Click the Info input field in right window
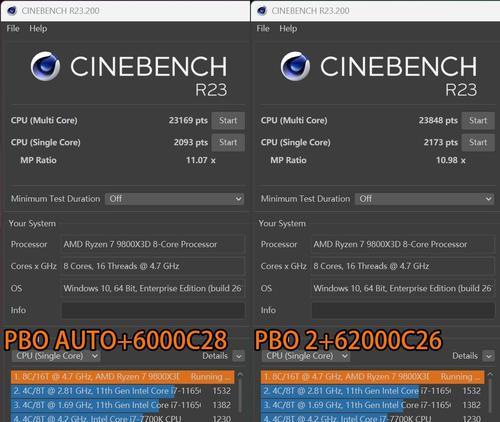 [403, 310]
